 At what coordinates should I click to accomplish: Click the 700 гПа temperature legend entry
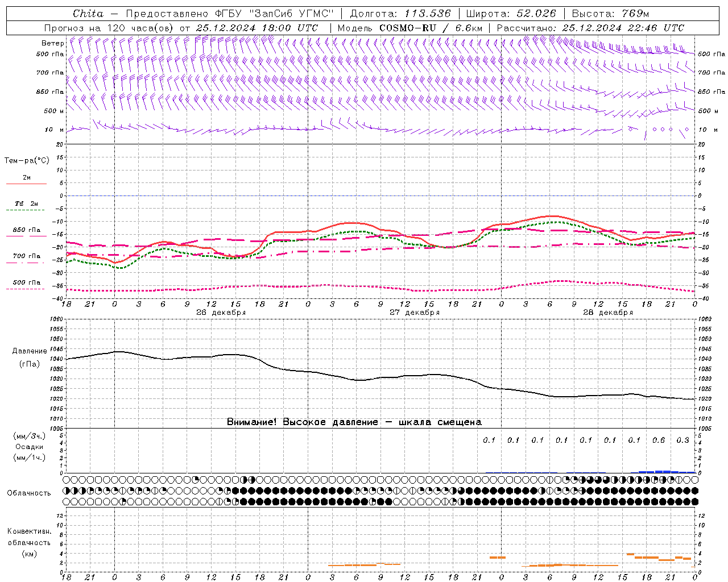click(26, 256)
